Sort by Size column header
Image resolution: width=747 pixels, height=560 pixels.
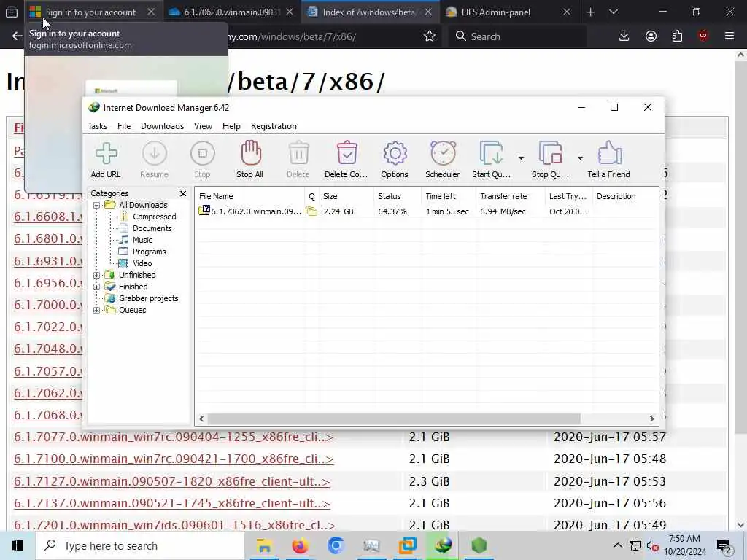coord(347,196)
